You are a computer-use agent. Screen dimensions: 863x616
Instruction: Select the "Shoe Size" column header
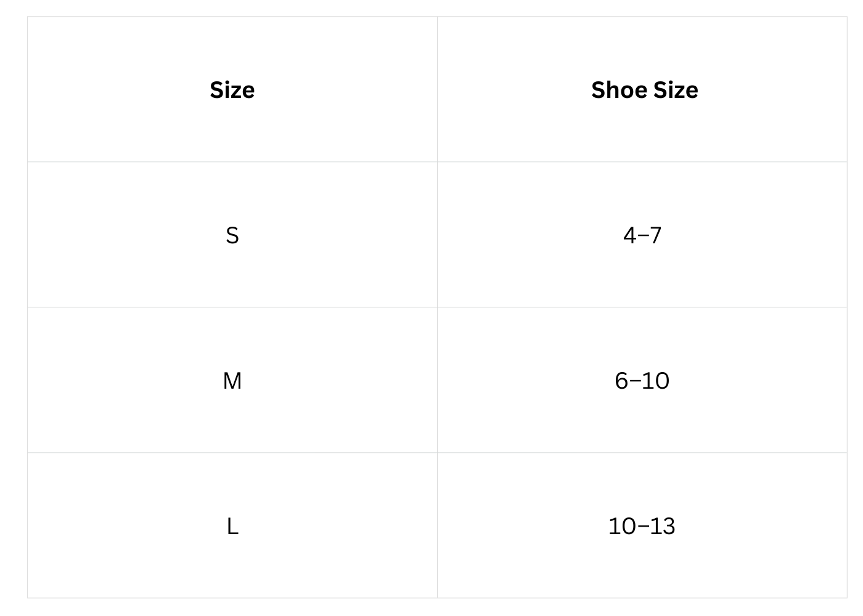pos(644,90)
